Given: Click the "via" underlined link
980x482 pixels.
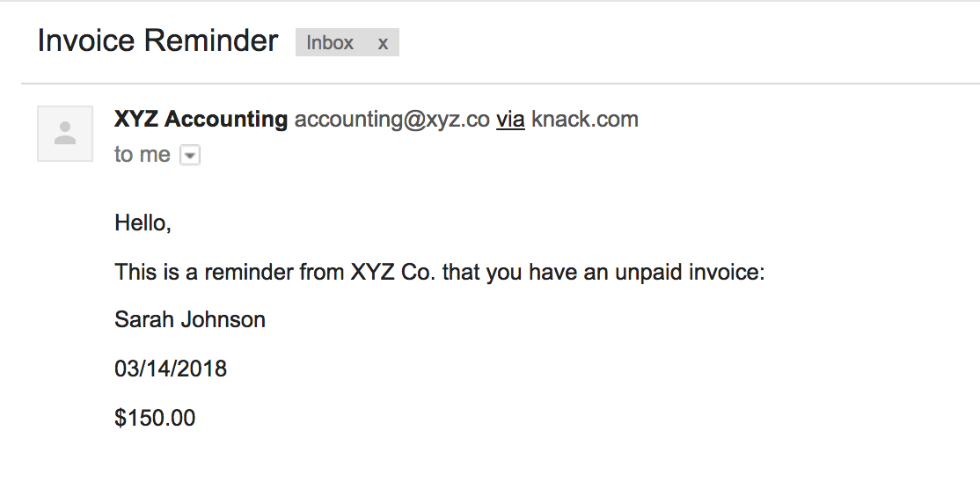Looking at the screenshot, I should tap(510, 120).
